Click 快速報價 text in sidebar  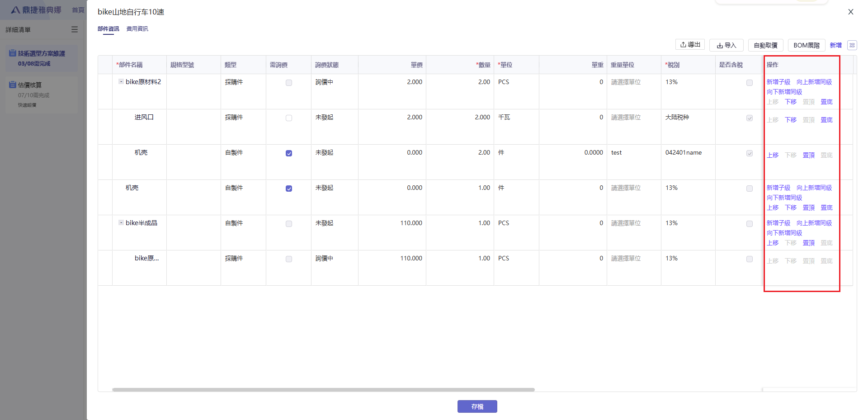click(x=27, y=105)
